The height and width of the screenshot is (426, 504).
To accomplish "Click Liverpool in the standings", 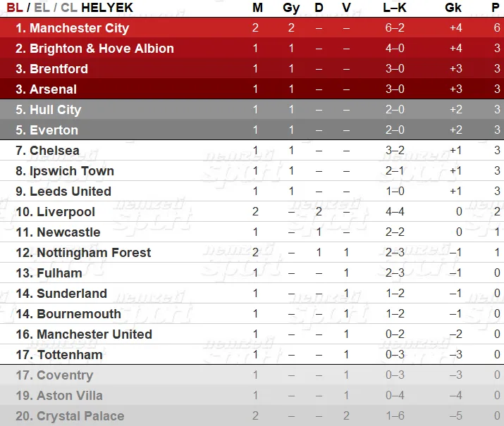I will [66, 212].
